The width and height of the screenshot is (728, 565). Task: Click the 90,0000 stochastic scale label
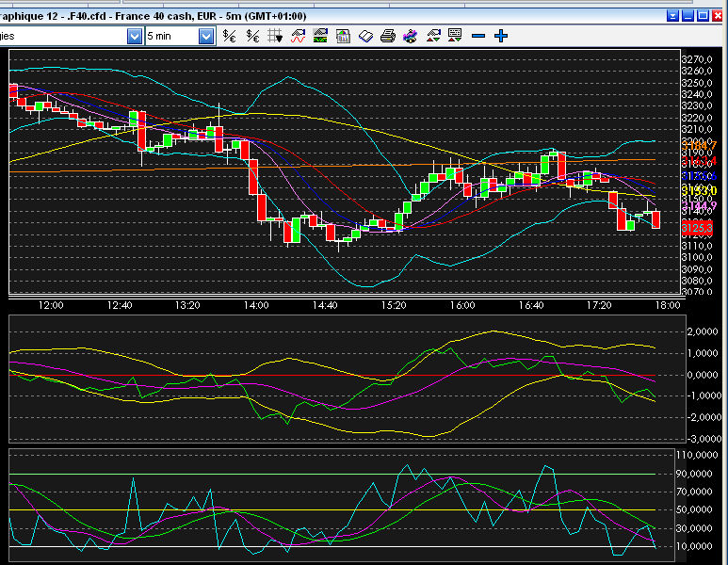coord(694,474)
